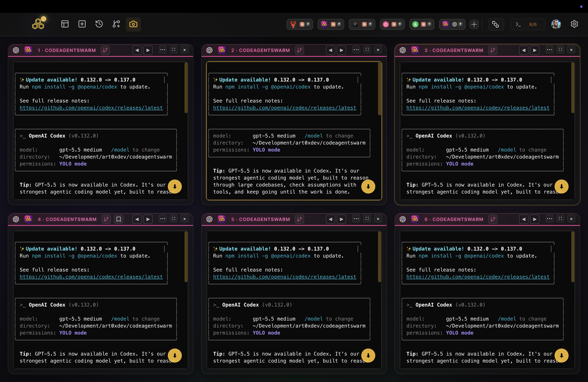Open the user profile avatar
The width and height of the screenshot is (588, 382).
556,24
